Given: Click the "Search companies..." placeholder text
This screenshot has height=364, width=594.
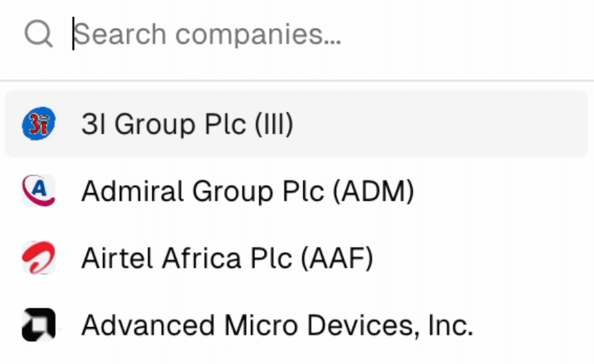Looking at the screenshot, I should pos(207,34).
